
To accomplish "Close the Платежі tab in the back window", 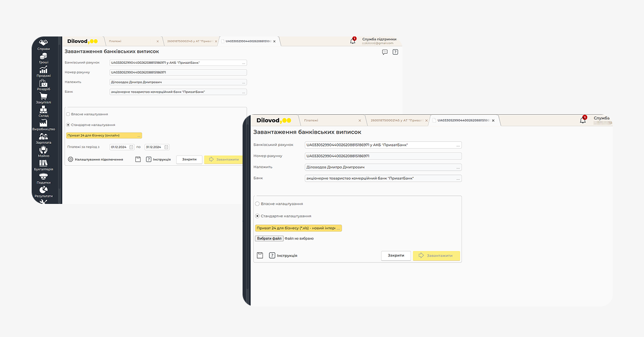I will coord(157,41).
